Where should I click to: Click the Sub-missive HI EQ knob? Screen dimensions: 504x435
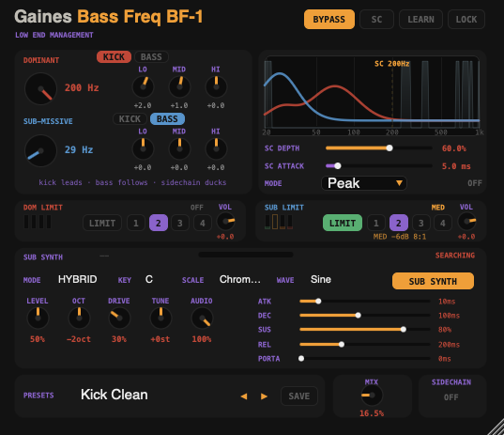pyautogui.click(x=216, y=149)
